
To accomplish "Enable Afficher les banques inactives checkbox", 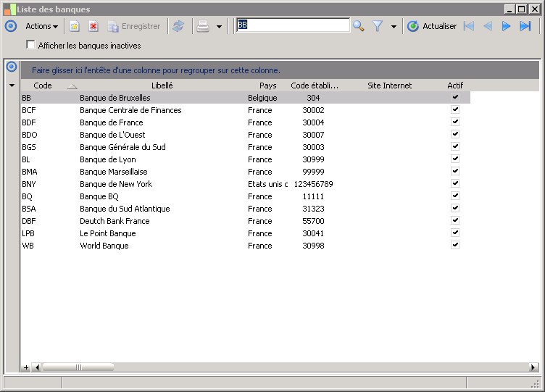I will [x=30, y=45].
